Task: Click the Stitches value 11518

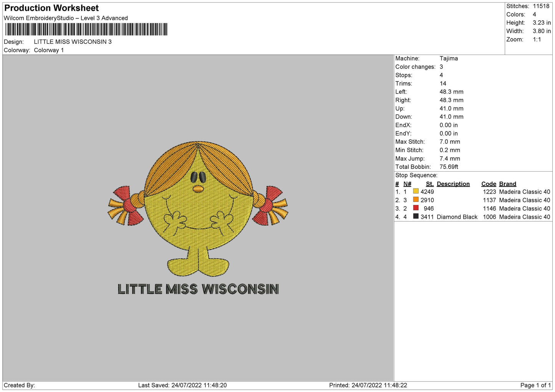Action: coord(541,6)
